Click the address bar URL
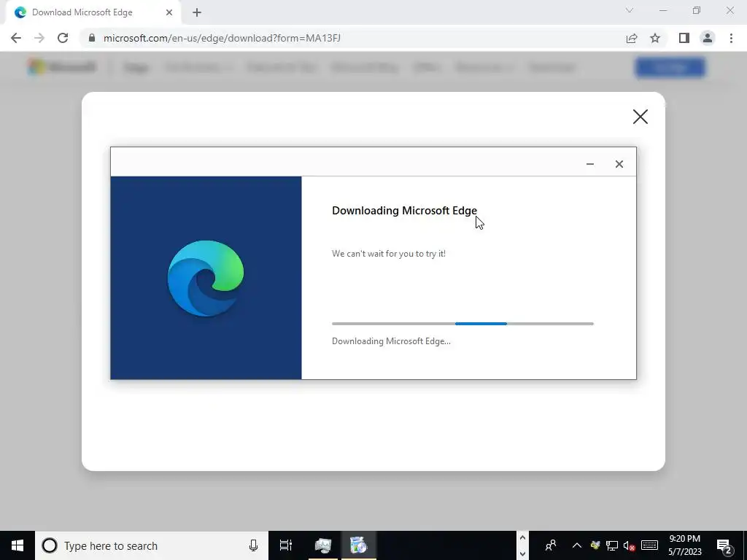The width and height of the screenshot is (747, 560). 222,38
